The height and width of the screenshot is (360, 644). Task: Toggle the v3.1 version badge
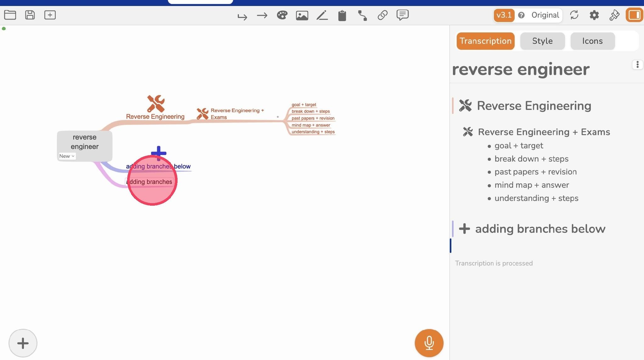coord(504,15)
